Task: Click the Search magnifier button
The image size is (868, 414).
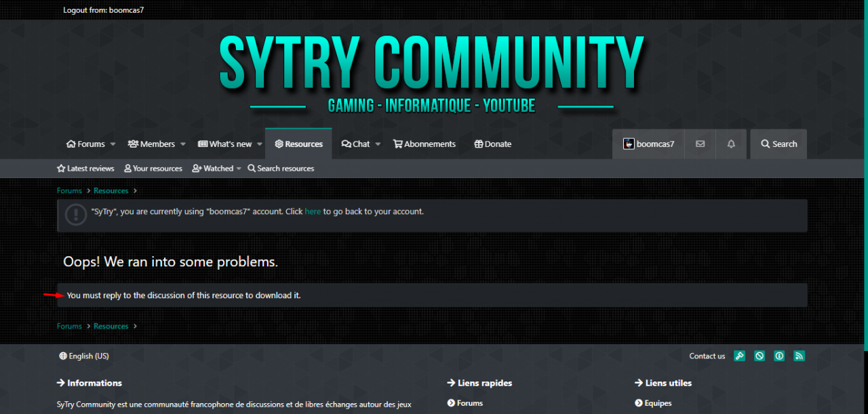Action: pos(778,144)
